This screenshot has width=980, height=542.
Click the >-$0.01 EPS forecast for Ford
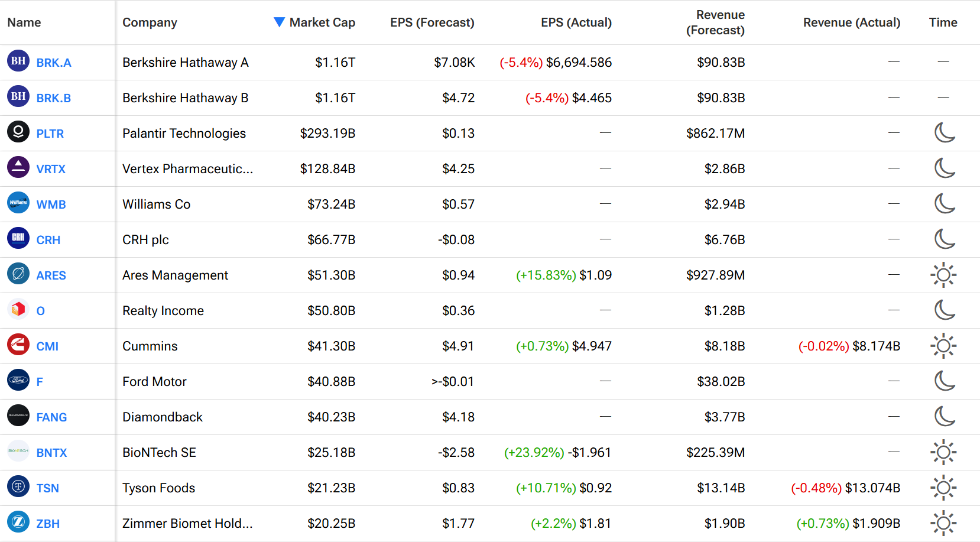pyautogui.click(x=453, y=382)
